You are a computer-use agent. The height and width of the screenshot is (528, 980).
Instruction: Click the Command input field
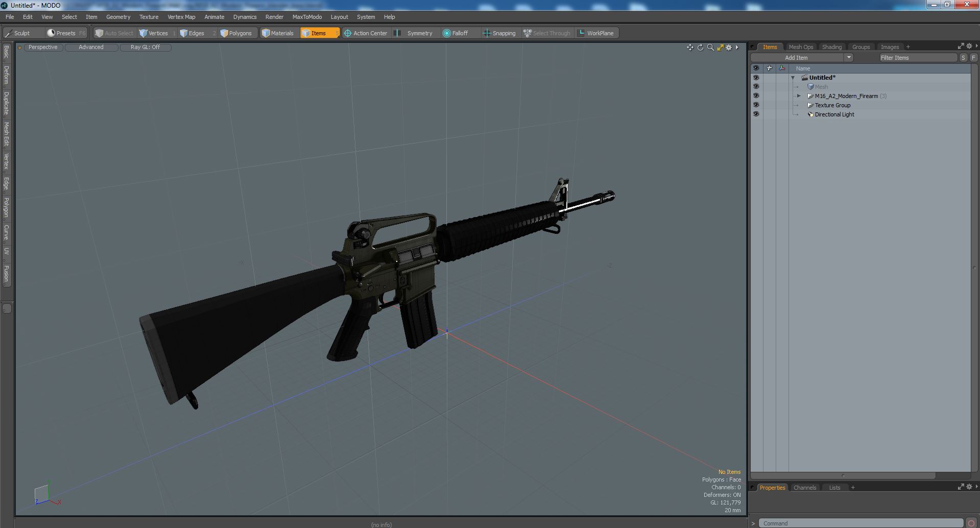click(861, 523)
